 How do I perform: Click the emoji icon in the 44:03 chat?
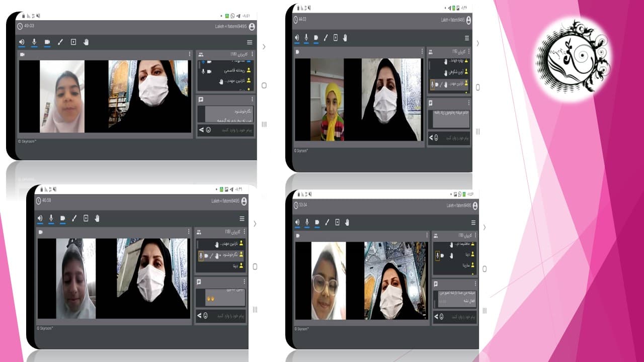pos(436,138)
